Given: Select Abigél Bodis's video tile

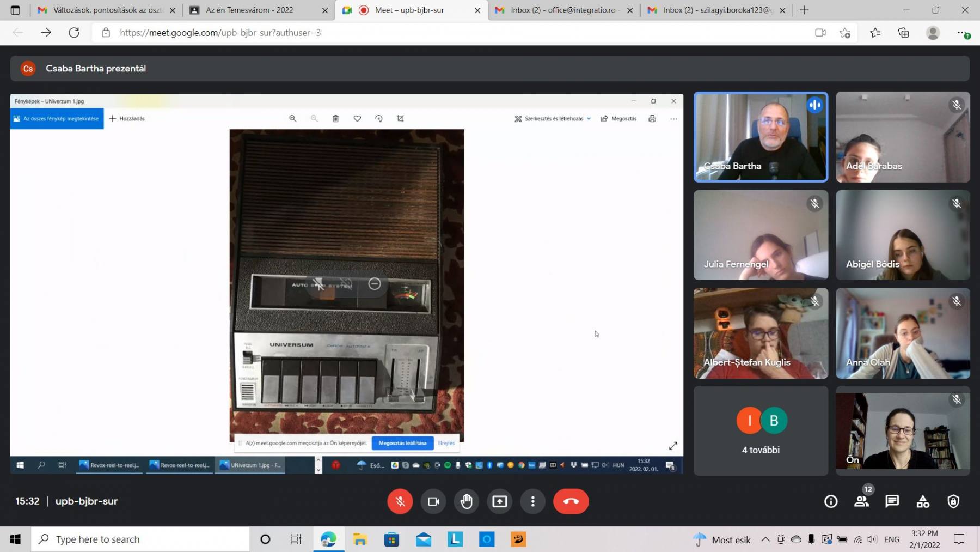Looking at the screenshot, I should 903,235.
